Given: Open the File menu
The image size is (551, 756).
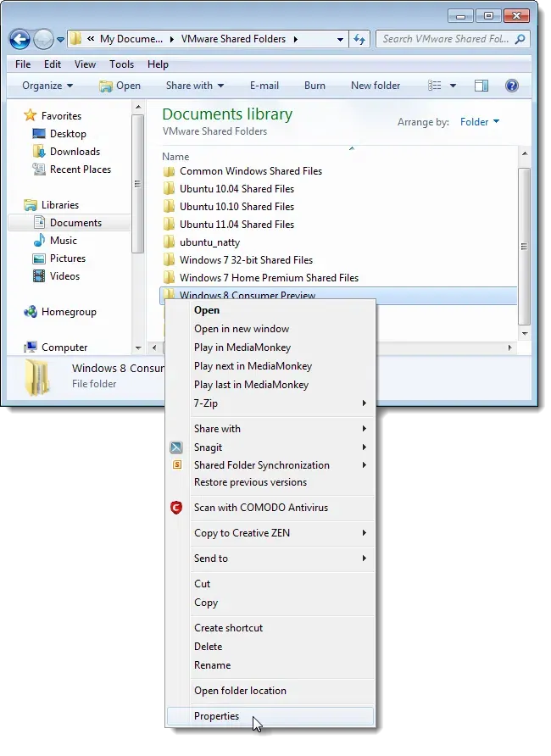Looking at the screenshot, I should (x=23, y=64).
